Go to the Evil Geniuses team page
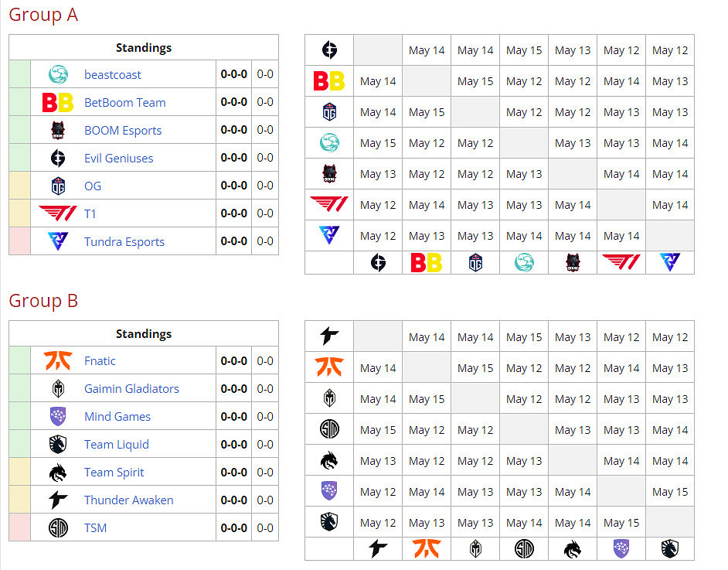728x570 pixels. pyautogui.click(x=118, y=159)
